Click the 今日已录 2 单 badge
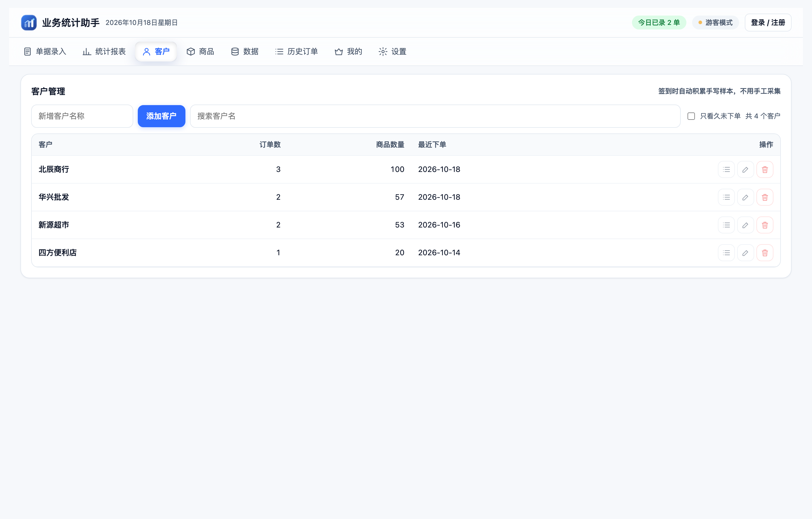Screen dimensions: 812x519 pyautogui.click(x=659, y=23)
